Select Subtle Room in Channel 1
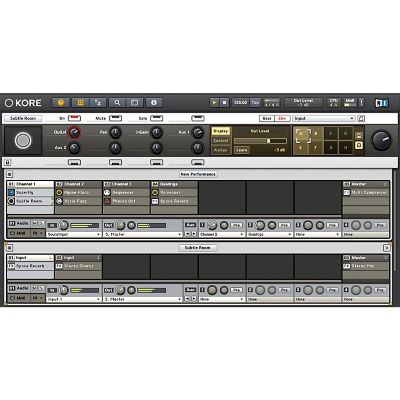 pos(30,201)
